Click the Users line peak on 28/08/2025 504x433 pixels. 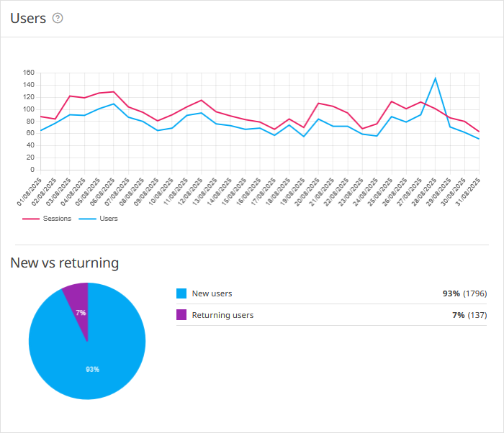pos(435,78)
